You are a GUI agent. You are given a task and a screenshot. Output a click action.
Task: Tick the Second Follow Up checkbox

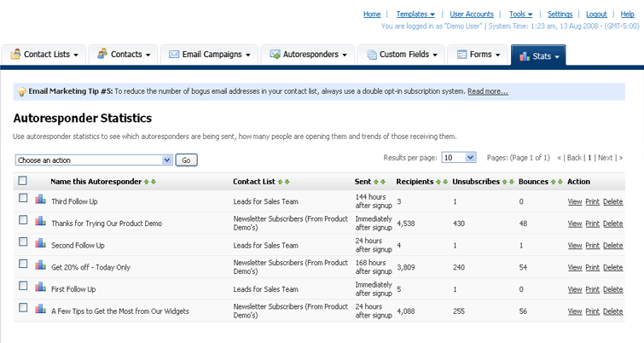point(23,241)
